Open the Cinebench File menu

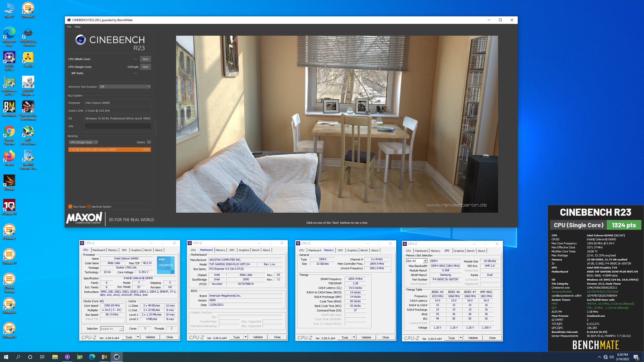69,27
